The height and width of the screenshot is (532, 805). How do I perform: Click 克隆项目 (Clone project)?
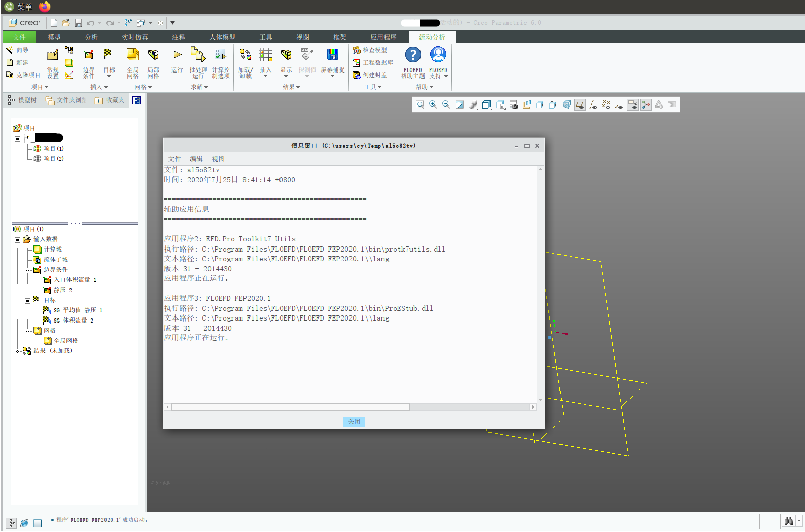tap(23, 75)
